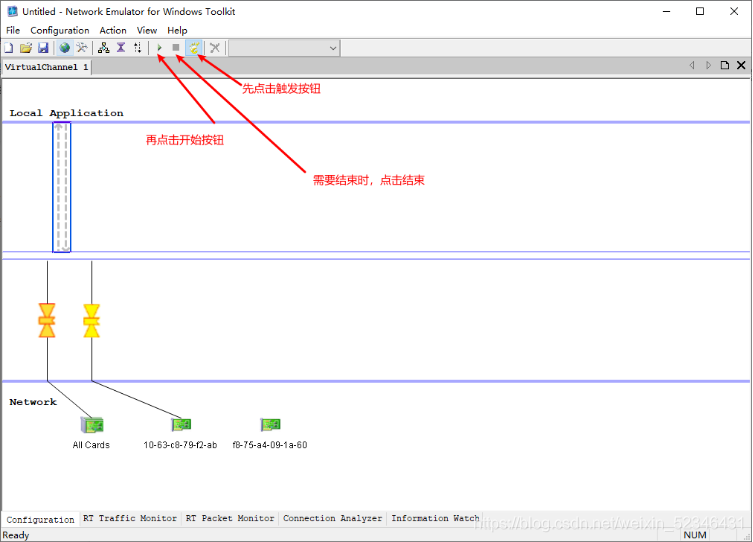753x542 pixels.
Task: Click the crossed tools toolbar icon
Action: (x=82, y=48)
